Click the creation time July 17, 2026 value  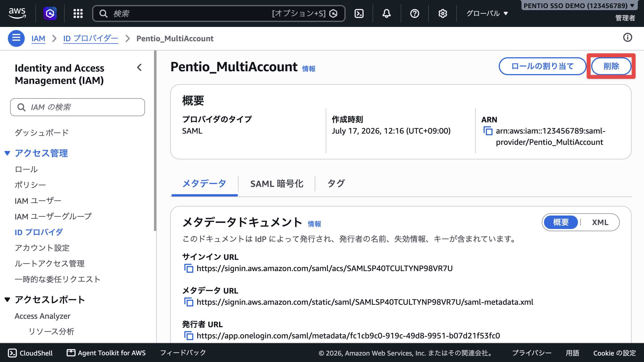pos(391,131)
